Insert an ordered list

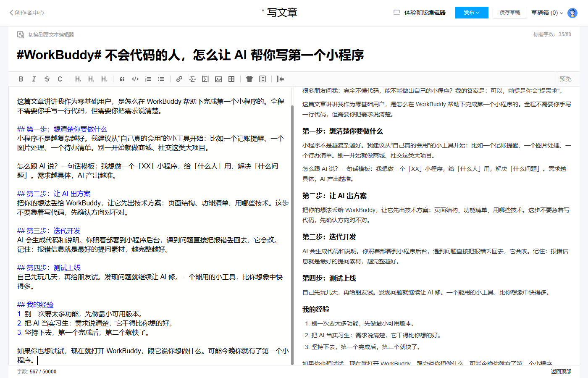coord(148,79)
